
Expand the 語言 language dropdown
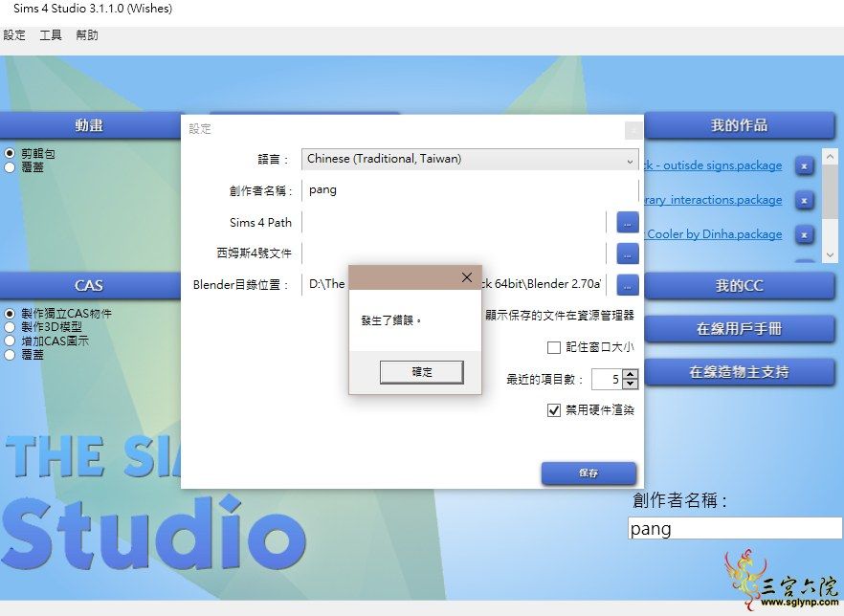point(470,159)
